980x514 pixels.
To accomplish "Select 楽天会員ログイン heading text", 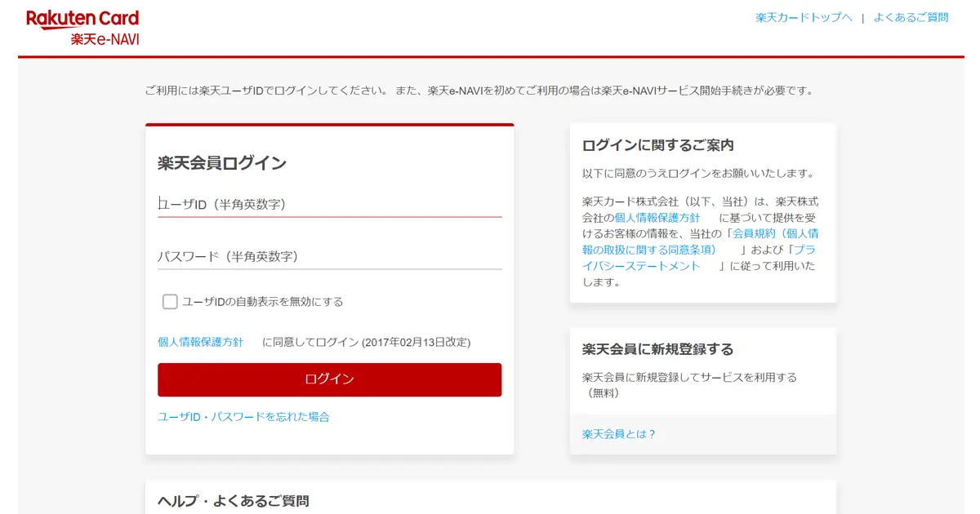I will (222, 163).
